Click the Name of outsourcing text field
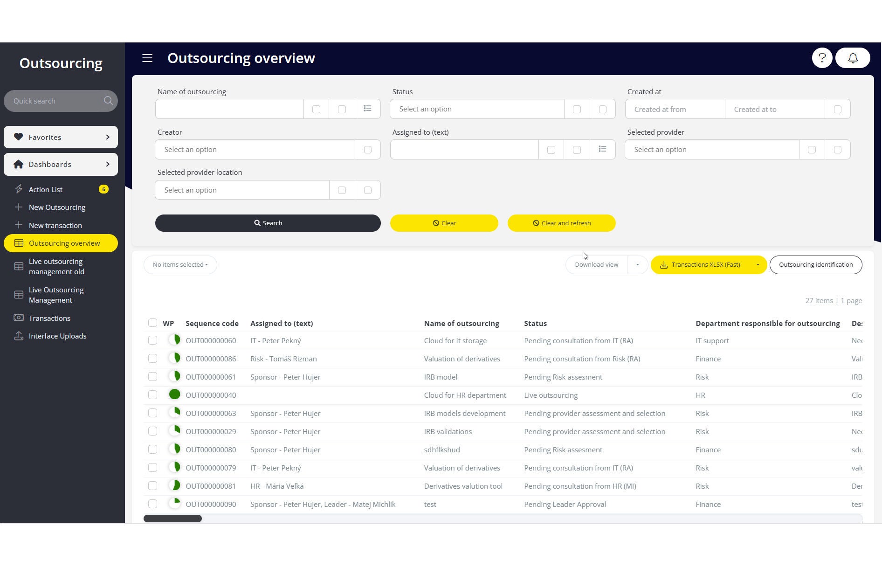Screen dimensions: 882x588 [229, 109]
